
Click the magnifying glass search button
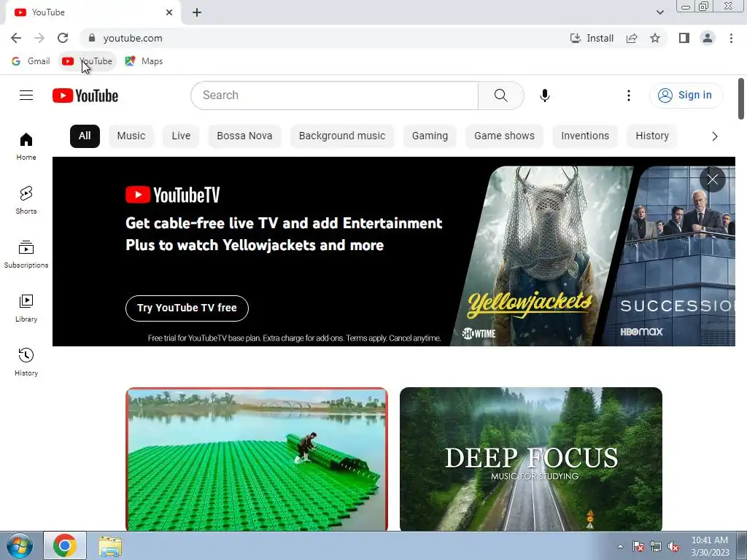coord(500,96)
